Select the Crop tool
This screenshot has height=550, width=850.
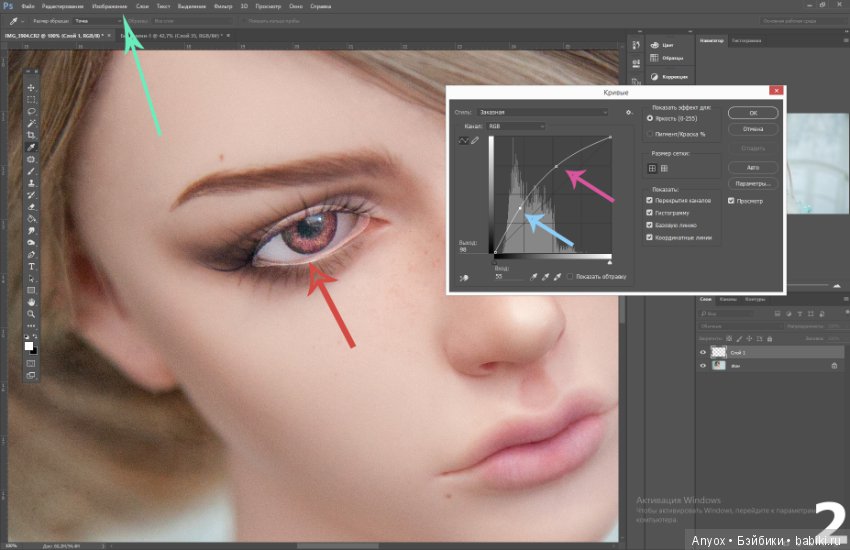pyautogui.click(x=31, y=135)
